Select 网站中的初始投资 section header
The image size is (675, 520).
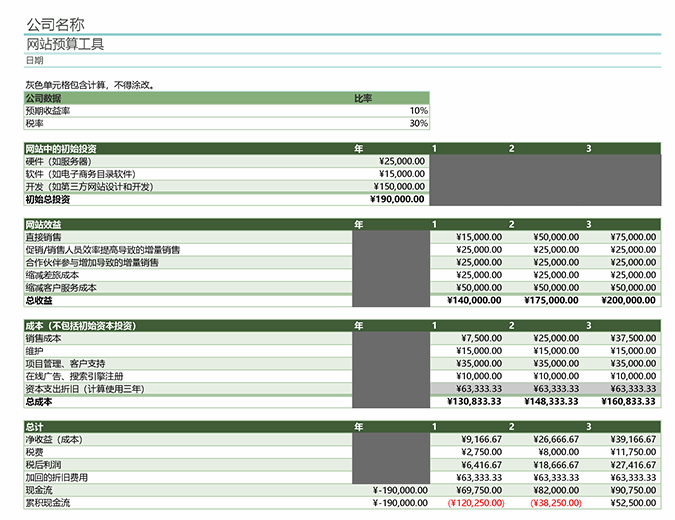[x=61, y=149]
